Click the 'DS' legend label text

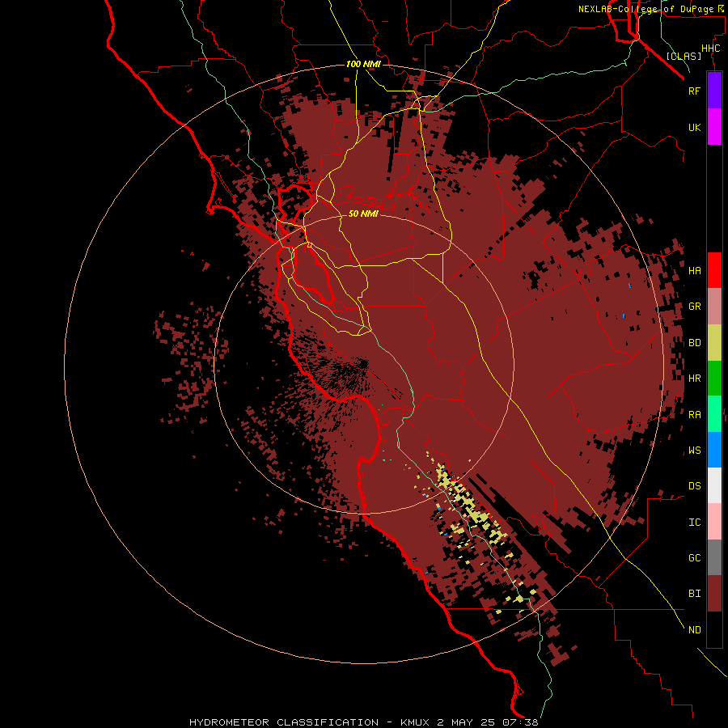click(x=694, y=485)
